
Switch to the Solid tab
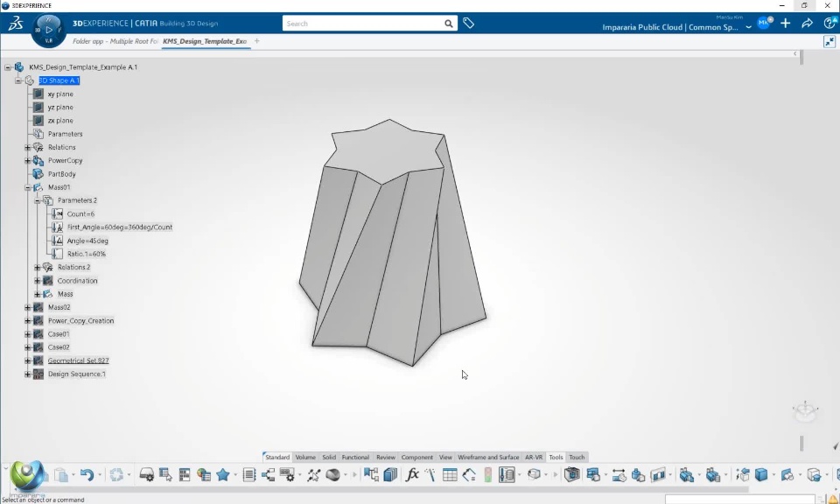(x=329, y=457)
